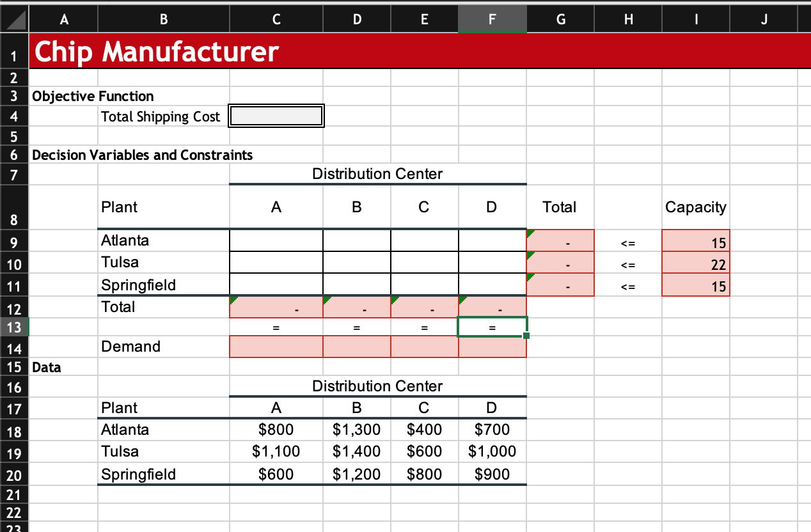The height and width of the screenshot is (532, 811).
Task: Select row 18 header
Action: pos(14,431)
